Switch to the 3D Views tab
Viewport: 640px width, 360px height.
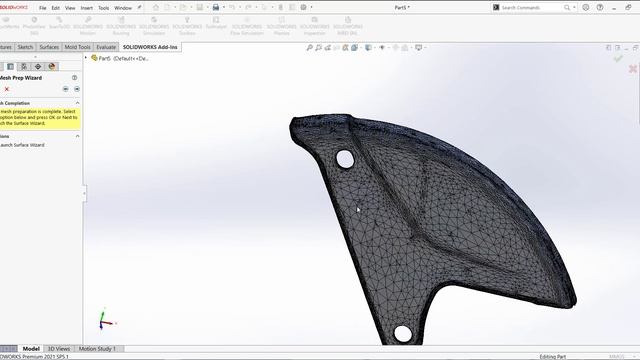(x=59, y=349)
